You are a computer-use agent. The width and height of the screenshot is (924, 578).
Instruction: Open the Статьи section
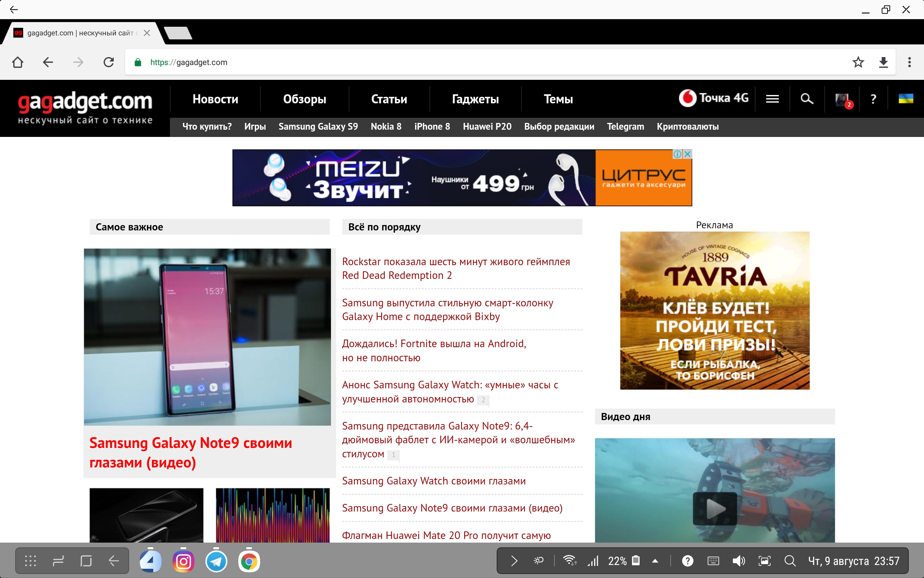389,99
